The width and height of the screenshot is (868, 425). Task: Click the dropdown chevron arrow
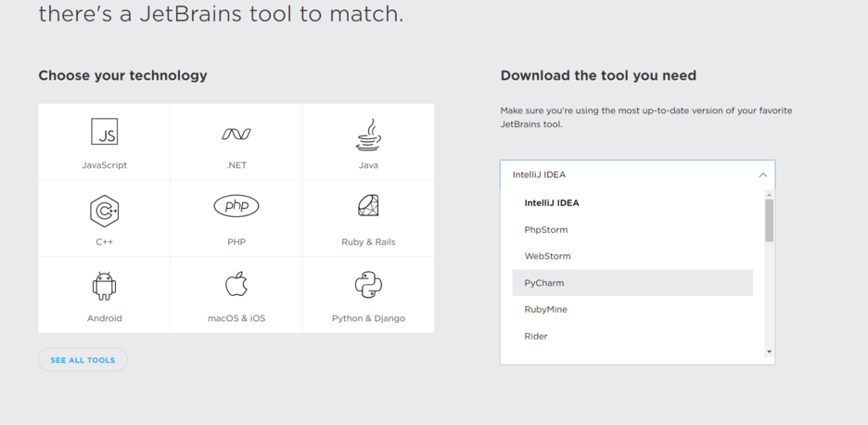coord(763,175)
